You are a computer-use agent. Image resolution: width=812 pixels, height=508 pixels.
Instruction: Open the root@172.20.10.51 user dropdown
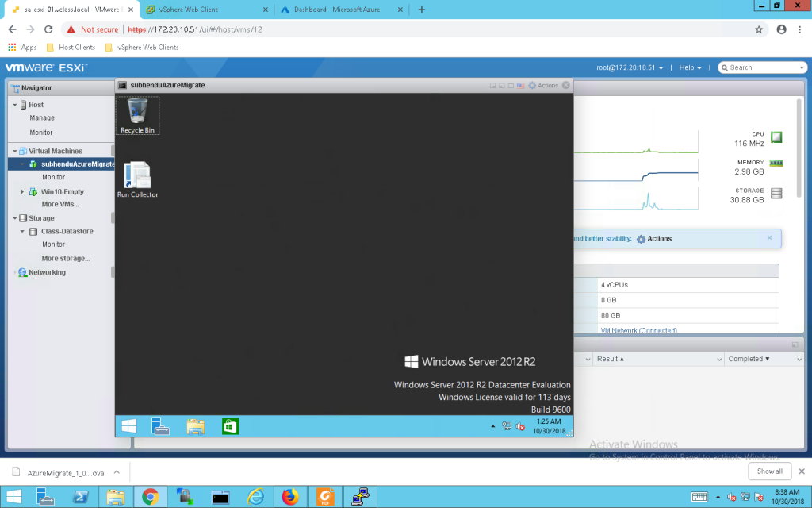point(629,68)
